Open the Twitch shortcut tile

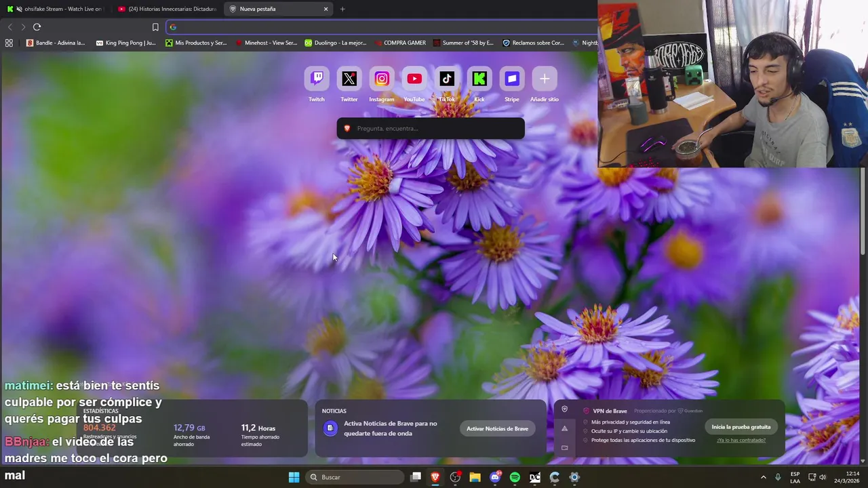point(317,79)
